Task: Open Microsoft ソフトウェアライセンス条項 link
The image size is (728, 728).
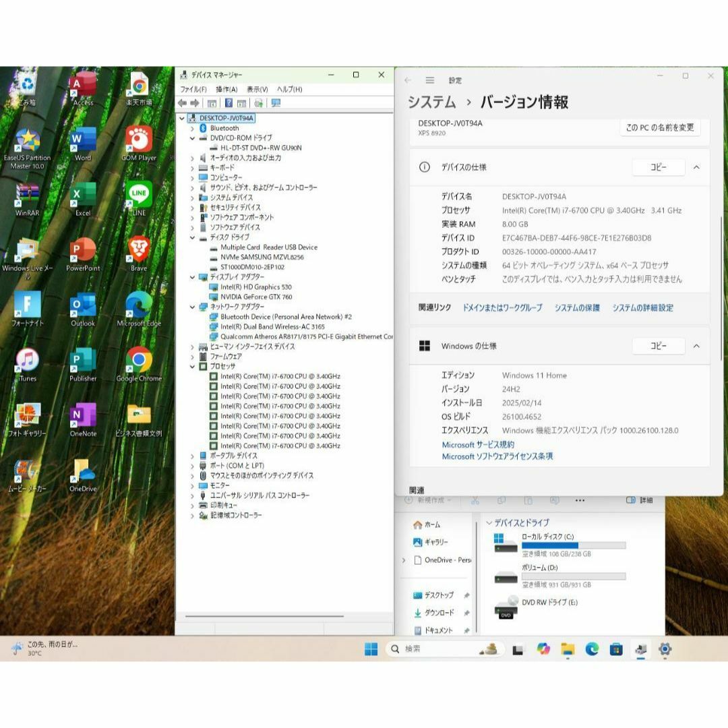Action: (497, 456)
